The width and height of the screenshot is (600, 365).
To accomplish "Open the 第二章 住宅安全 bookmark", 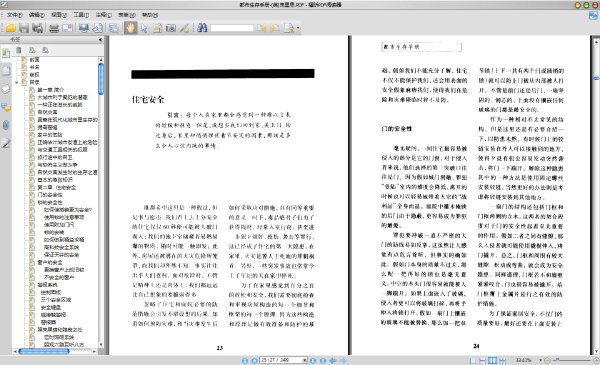I will coord(56,187).
